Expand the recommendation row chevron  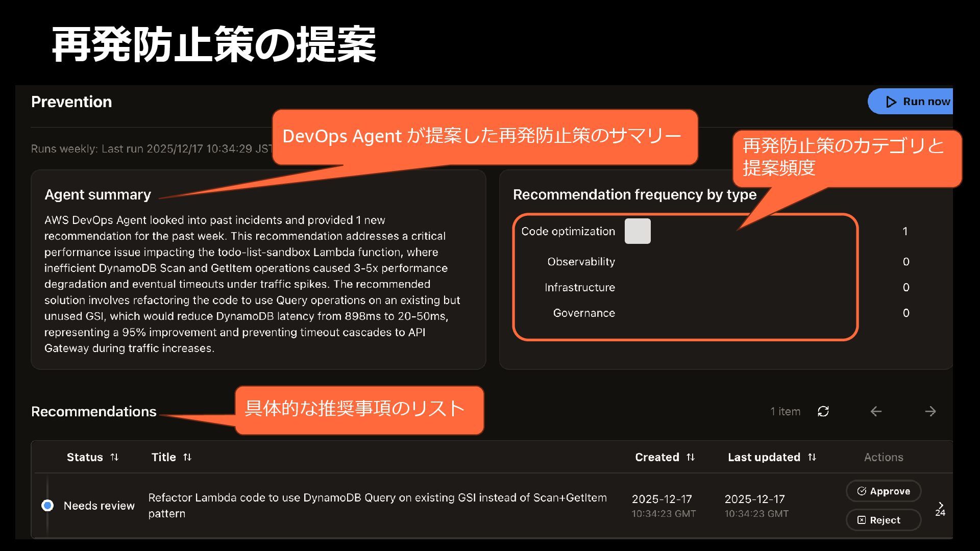[x=941, y=505]
